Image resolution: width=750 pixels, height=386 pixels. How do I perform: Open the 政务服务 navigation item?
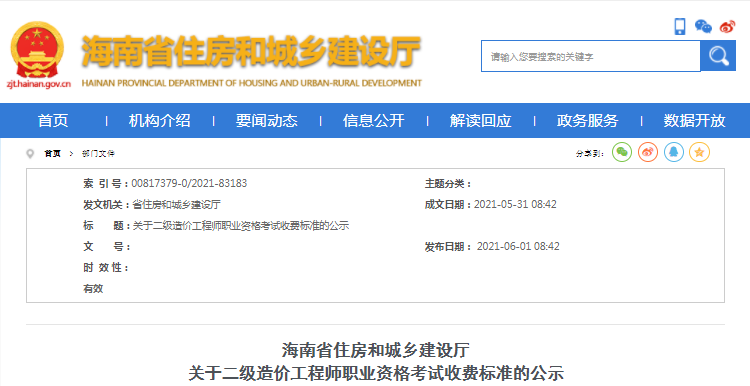point(587,121)
